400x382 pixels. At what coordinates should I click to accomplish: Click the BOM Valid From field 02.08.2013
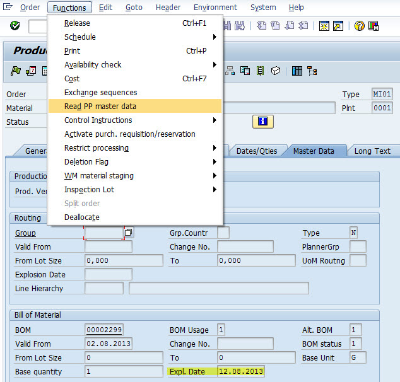(108, 343)
